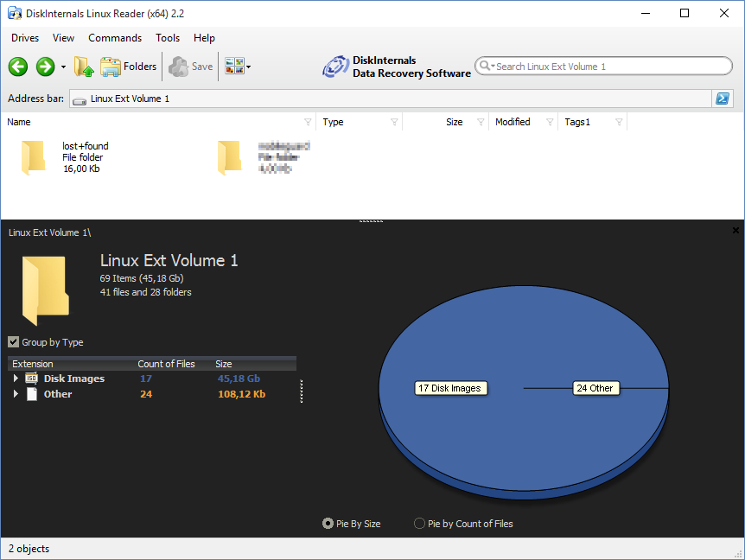Click the Save toolbar button
Viewport: 745px width, 560px height.
[x=190, y=67]
